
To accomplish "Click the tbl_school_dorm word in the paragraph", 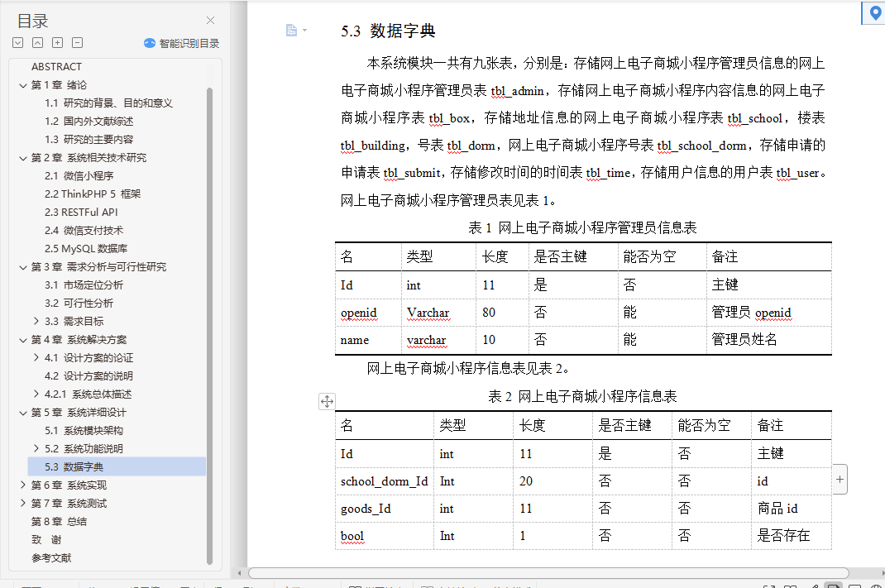I will click(702, 146).
